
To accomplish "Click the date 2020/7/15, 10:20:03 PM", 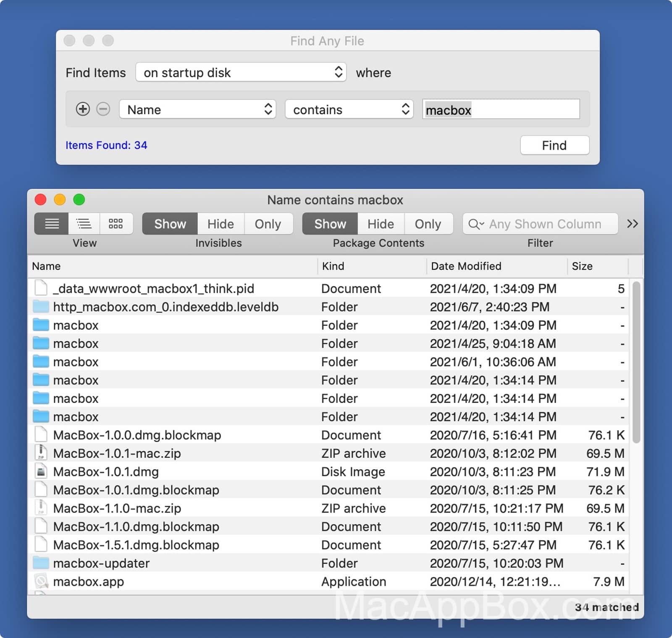I will coord(497,563).
